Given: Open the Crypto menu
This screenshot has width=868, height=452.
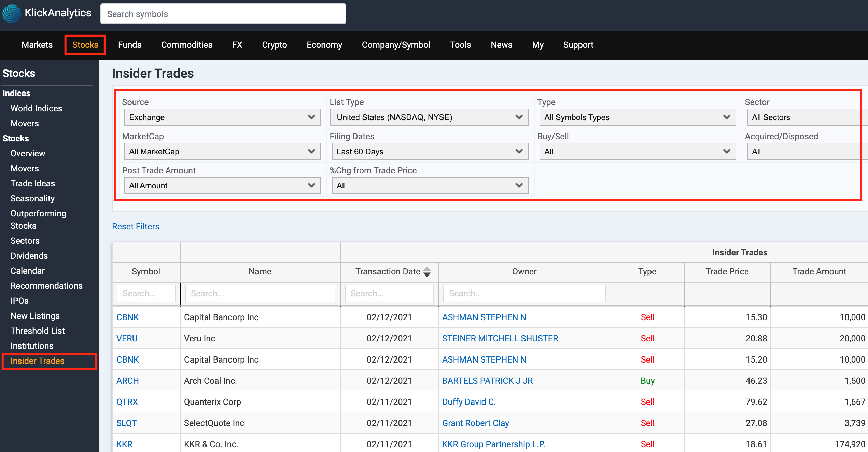Looking at the screenshot, I should (274, 45).
